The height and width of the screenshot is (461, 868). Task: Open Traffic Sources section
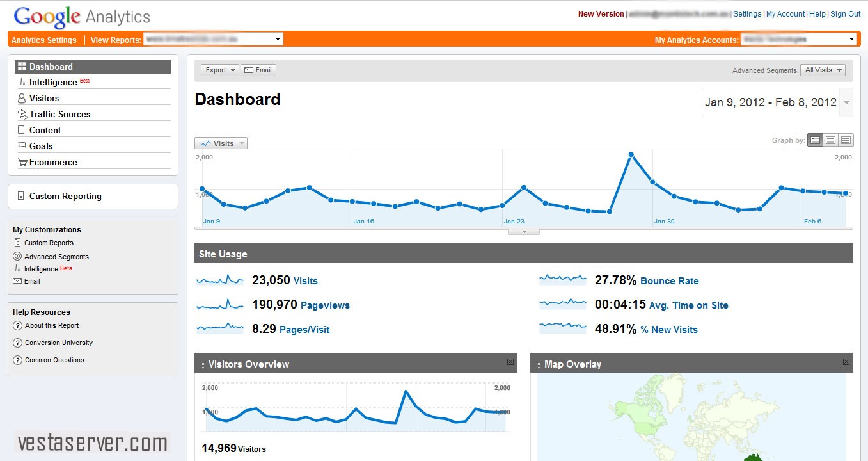59,114
